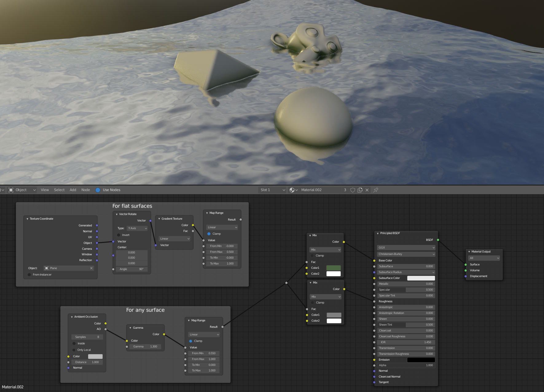
Task: Open Material Output All target dropdown
Action: click(484, 258)
